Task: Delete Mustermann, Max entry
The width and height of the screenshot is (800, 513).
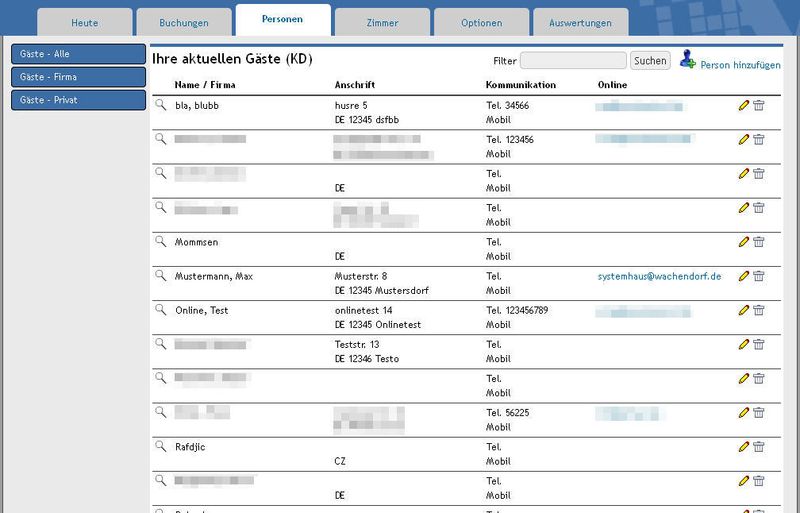Action: click(x=759, y=276)
